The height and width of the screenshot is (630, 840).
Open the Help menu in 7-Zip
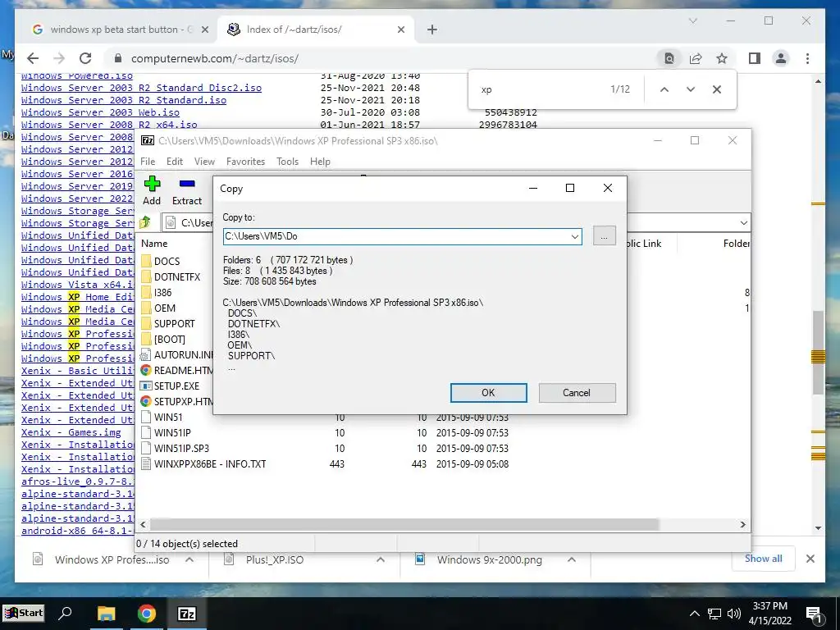pyautogui.click(x=320, y=162)
